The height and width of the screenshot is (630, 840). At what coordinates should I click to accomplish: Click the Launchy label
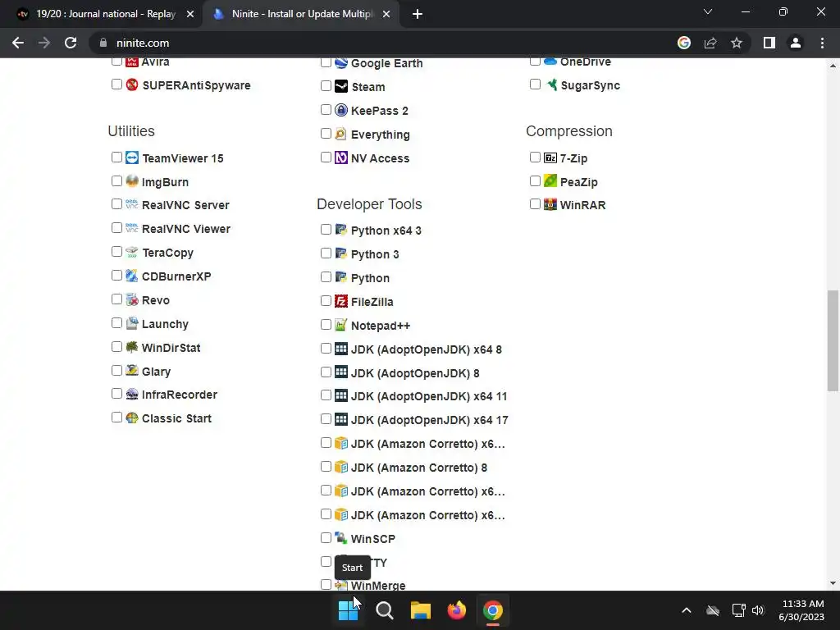[165, 324]
